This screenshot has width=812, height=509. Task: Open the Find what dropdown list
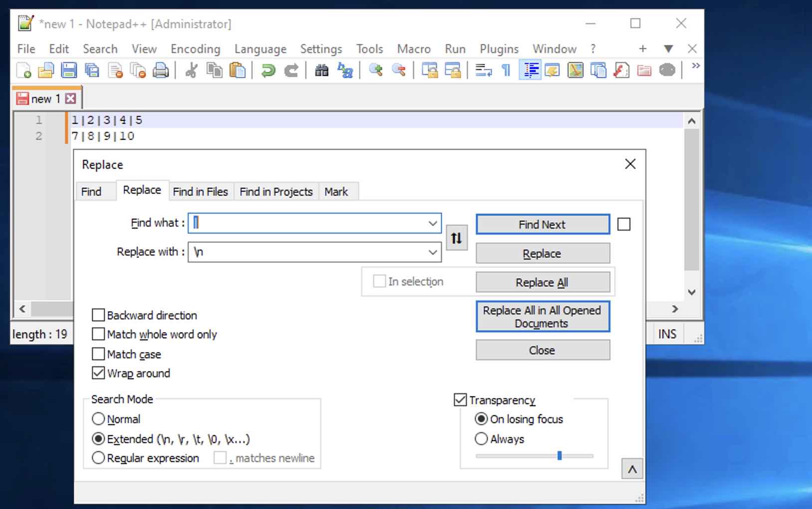pos(432,223)
